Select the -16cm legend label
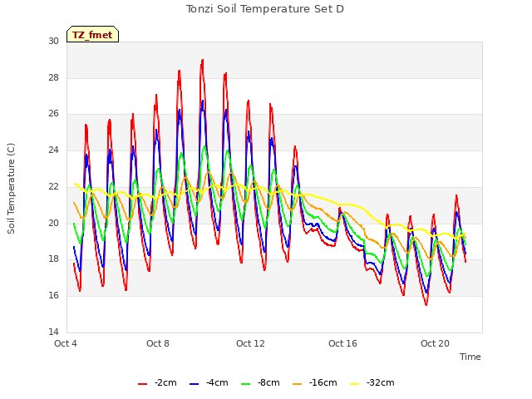532x399 pixels. tap(323, 382)
